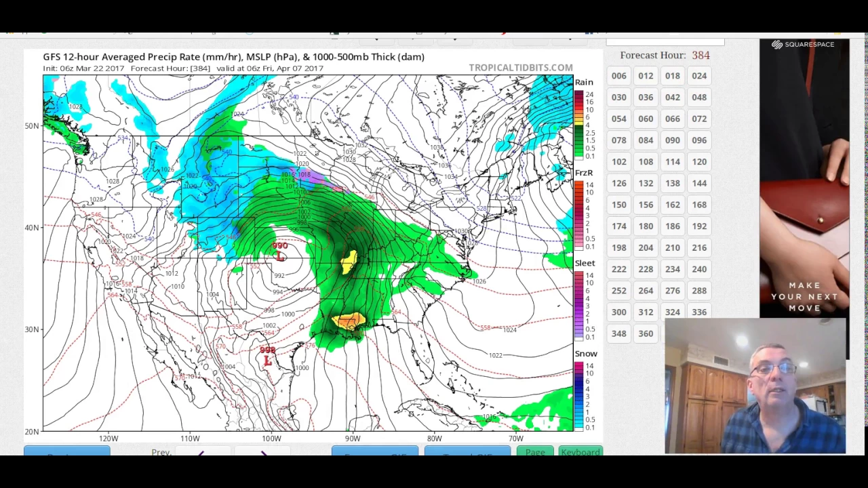Select forecast hour 036

pos(646,98)
